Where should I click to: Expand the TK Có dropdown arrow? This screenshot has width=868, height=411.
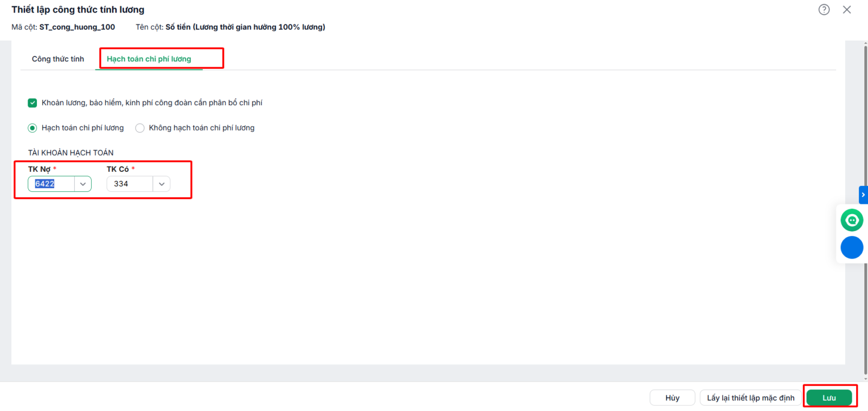pos(162,184)
